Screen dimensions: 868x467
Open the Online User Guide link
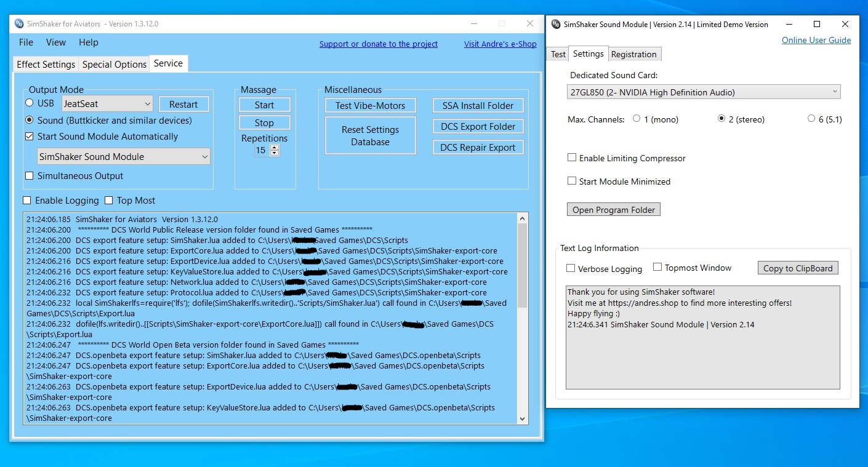(x=816, y=40)
